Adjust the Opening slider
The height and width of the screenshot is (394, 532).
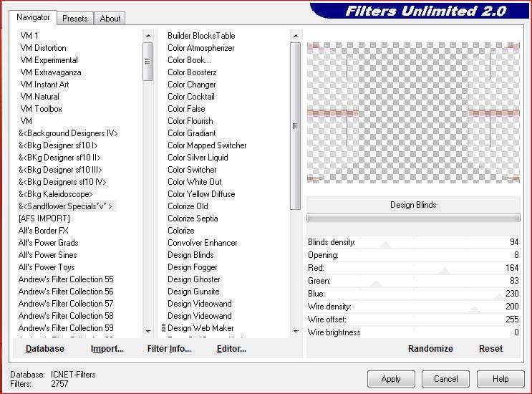coord(413,255)
